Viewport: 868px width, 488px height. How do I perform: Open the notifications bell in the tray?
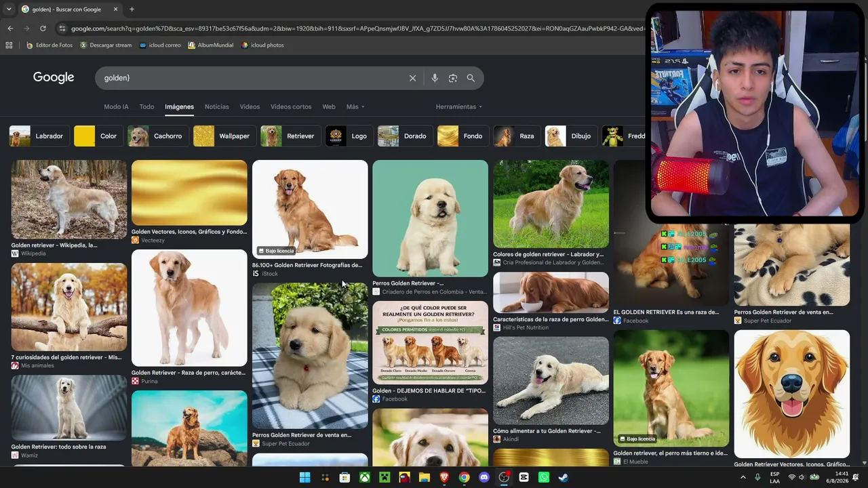pos(856,477)
